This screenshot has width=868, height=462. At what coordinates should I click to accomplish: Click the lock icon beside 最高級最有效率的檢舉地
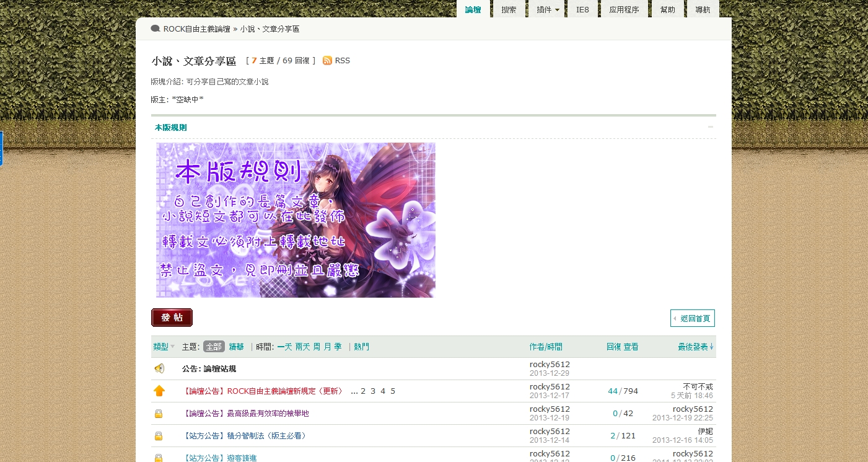click(159, 414)
